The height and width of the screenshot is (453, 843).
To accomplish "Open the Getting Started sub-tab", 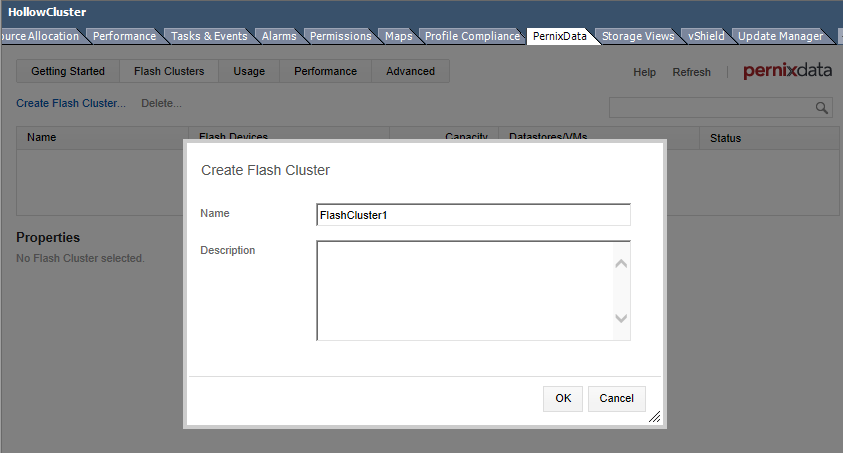I will (68, 71).
